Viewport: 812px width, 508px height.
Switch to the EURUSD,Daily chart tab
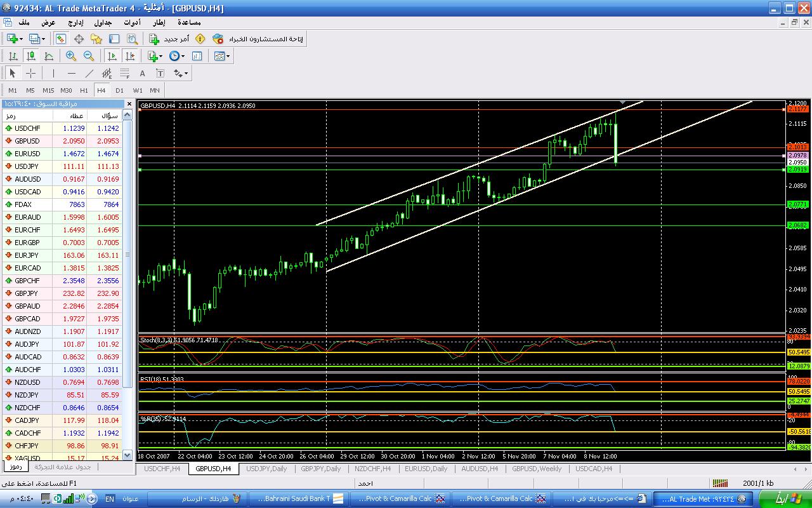click(426, 469)
